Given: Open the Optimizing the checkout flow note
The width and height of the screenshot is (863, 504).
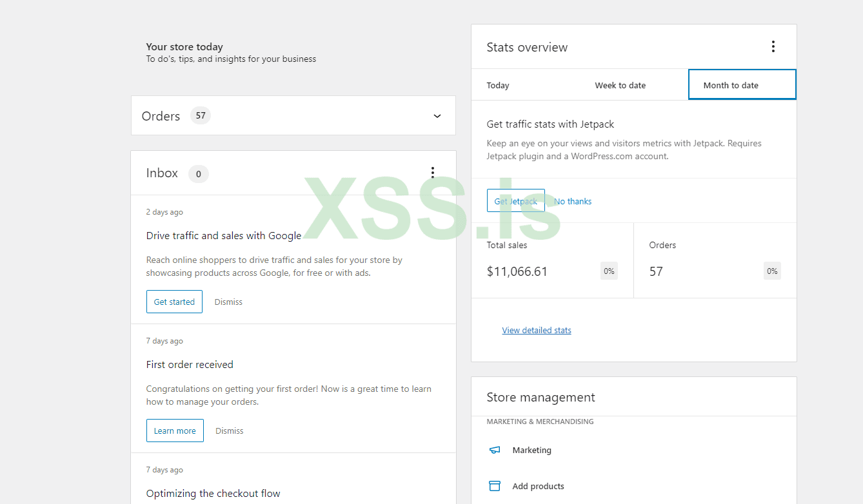Looking at the screenshot, I should [213, 494].
